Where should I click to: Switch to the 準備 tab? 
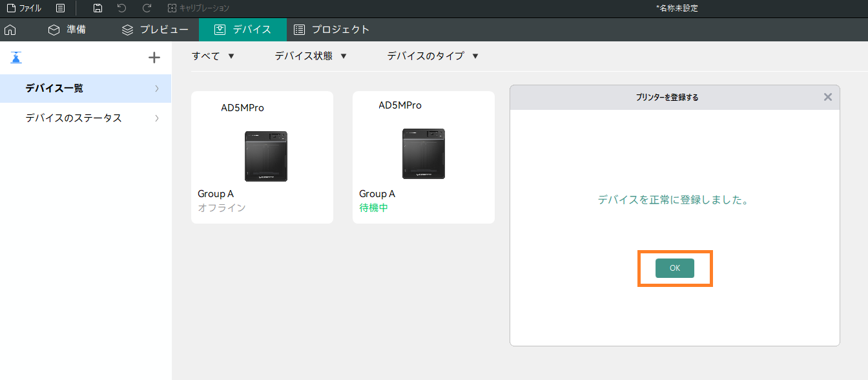67,30
